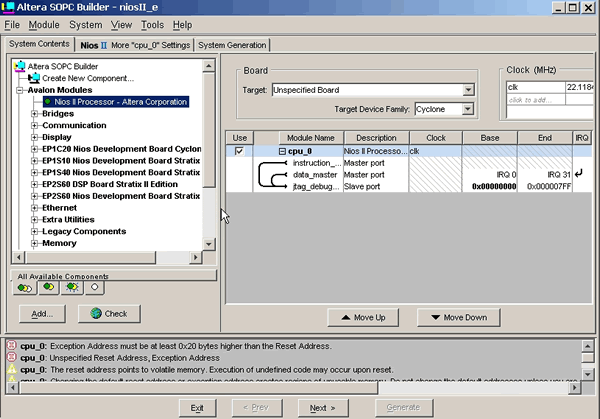
Task: Select the Create New Component... tree item
Action: pos(88,78)
